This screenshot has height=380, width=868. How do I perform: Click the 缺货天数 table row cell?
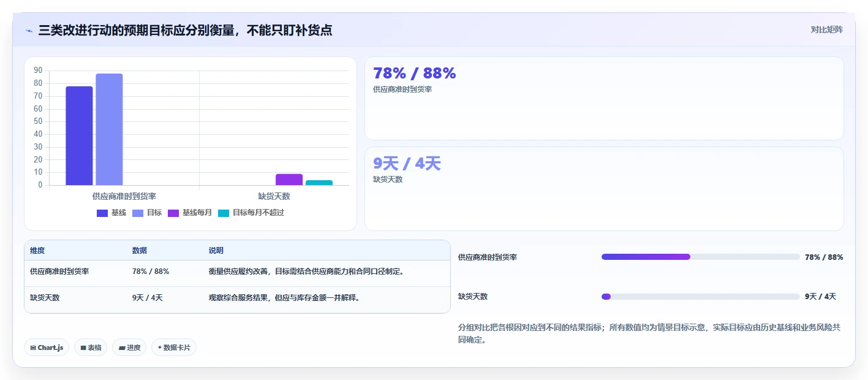pyautogui.click(x=45, y=297)
